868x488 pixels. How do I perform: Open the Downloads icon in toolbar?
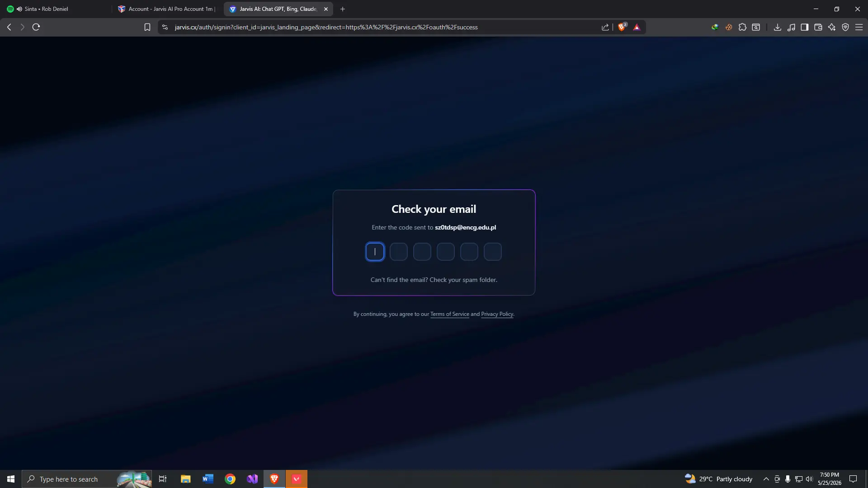pyautogui.click(x=777, y=27)
